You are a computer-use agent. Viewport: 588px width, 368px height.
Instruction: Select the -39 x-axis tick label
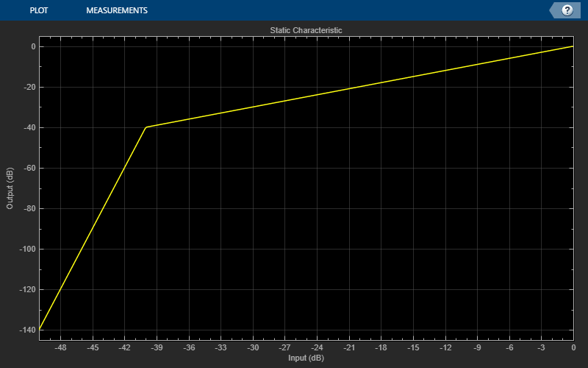click(x=157, y=347)
